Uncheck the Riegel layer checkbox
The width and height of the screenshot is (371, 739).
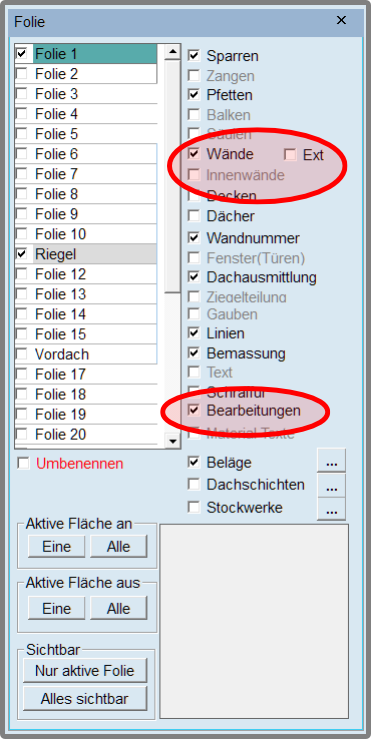click(x=22, y=254)
